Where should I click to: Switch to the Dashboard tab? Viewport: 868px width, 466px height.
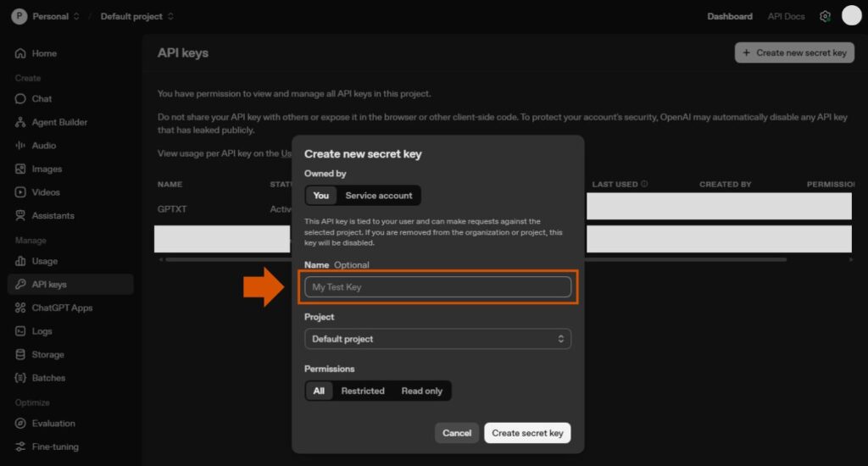click(x=730, y=16)
